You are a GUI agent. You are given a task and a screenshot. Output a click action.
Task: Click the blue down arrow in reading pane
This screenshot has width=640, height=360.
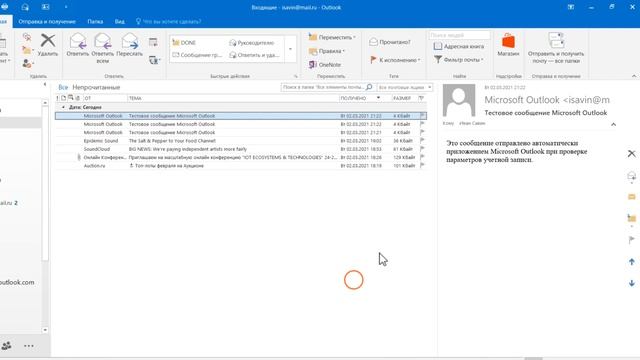pyautogui.click(x=631, y=283)
